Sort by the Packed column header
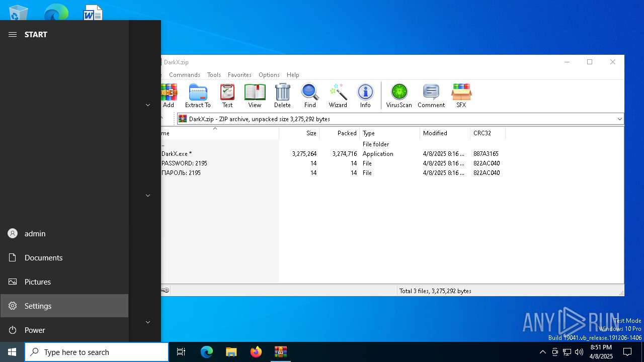This screenshot has height=362, width=644. click(339, 133)
